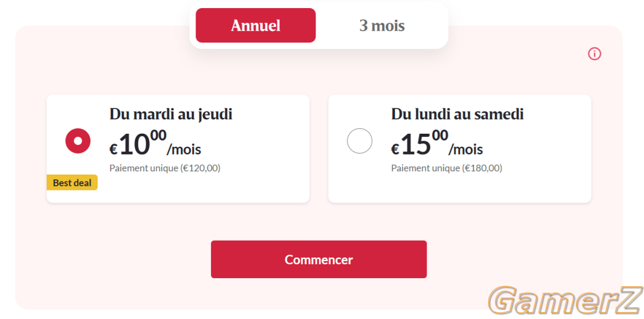Choose the Tuesday-to-Thursday plan card

(x=178, y=149)
